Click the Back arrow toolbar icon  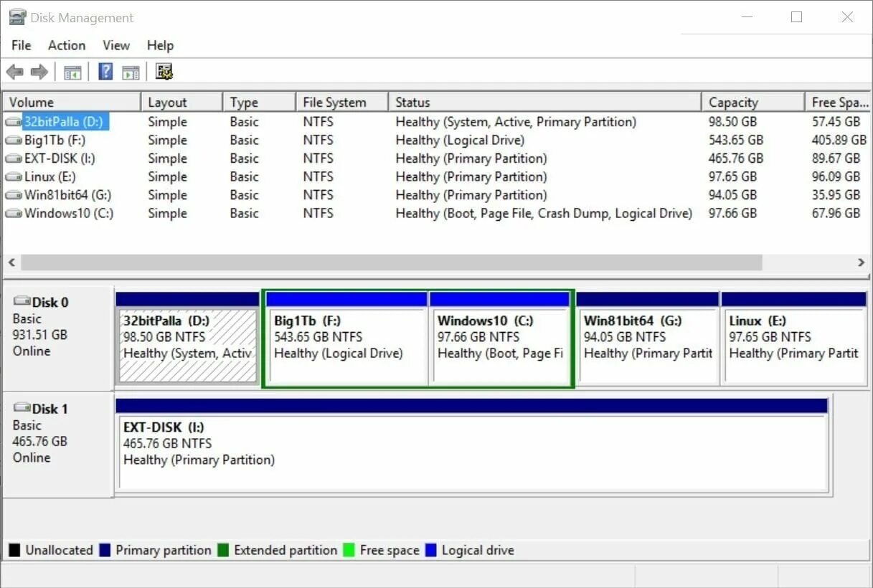pos(14,72)
